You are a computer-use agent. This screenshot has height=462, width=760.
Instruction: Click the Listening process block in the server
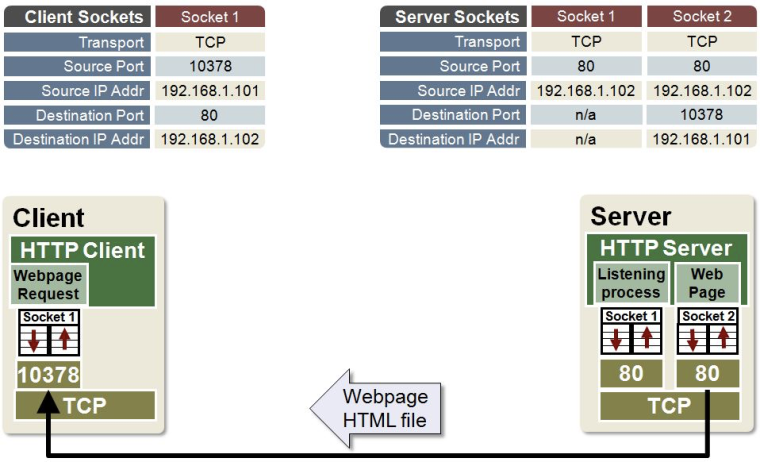pyautogui.click(x=630, y=283)
